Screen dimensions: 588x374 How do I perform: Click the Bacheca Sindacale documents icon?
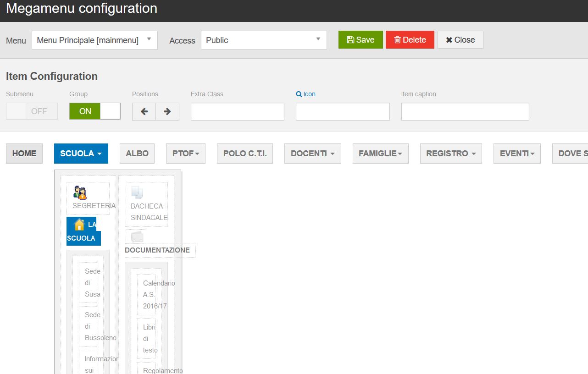pyautogui.click(x=137, y=192)
